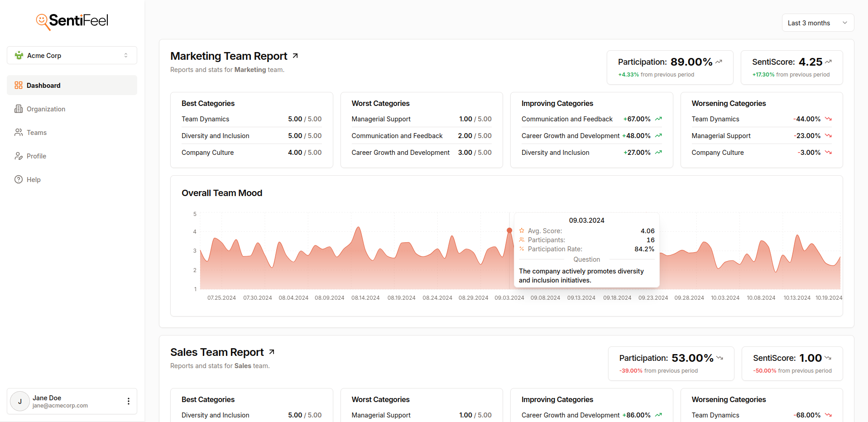Open the Teams page
The width and height of the screenshot is (868, 422).
72,132
